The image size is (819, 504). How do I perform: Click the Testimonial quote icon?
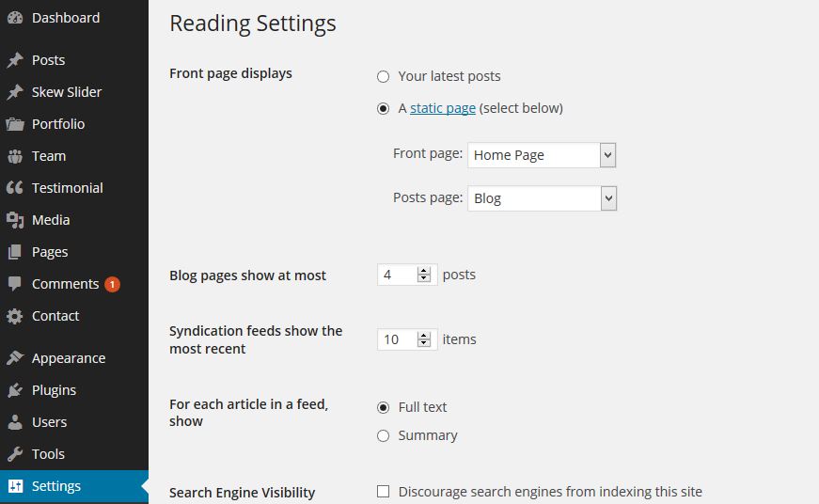15,188
